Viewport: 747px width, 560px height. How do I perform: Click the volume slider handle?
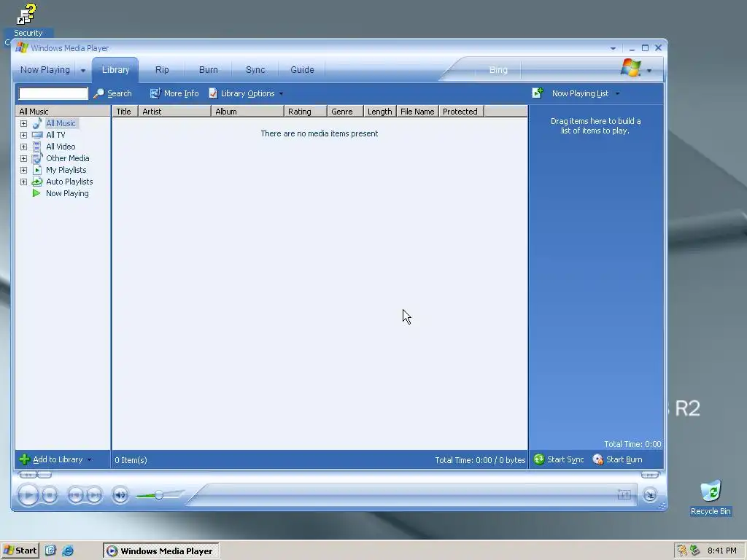coord(158,495)
